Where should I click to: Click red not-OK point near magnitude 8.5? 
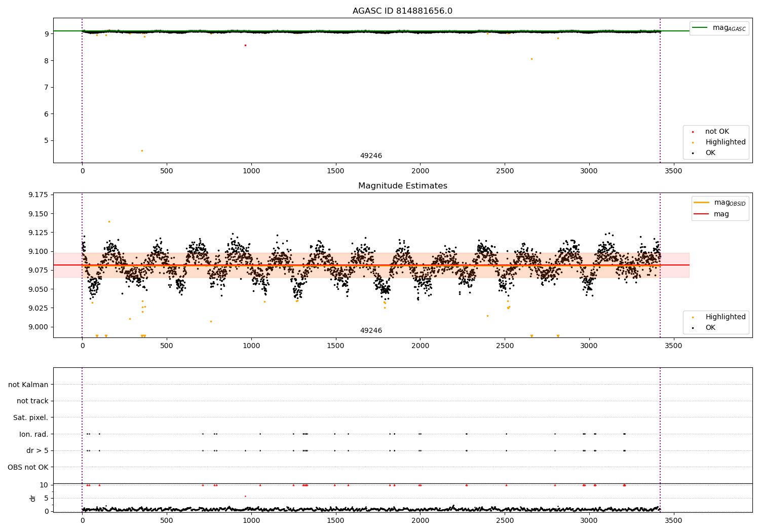coord(245,45)
